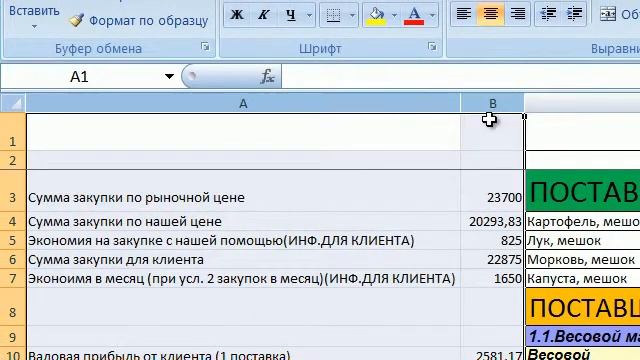Select orange ПОСТАВЩ header cell
The width and height of the screenshot is (640, 360).
point(583,307)
